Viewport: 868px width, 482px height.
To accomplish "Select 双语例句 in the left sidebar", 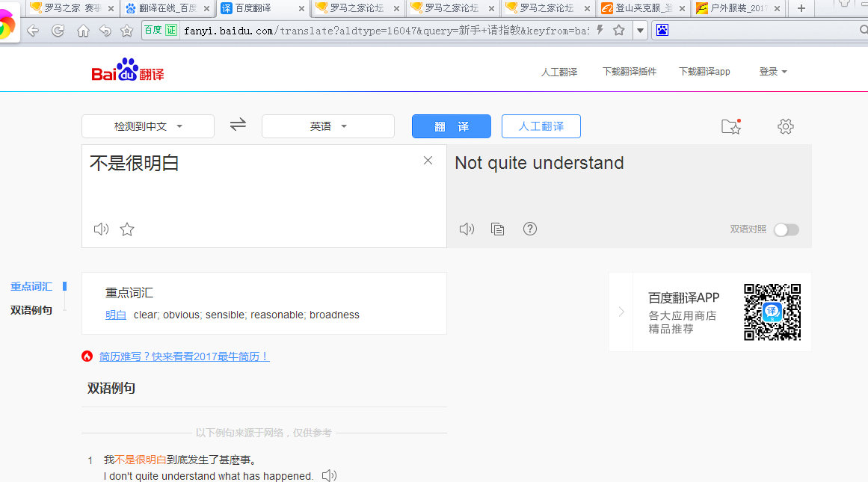I will [31, 310].
